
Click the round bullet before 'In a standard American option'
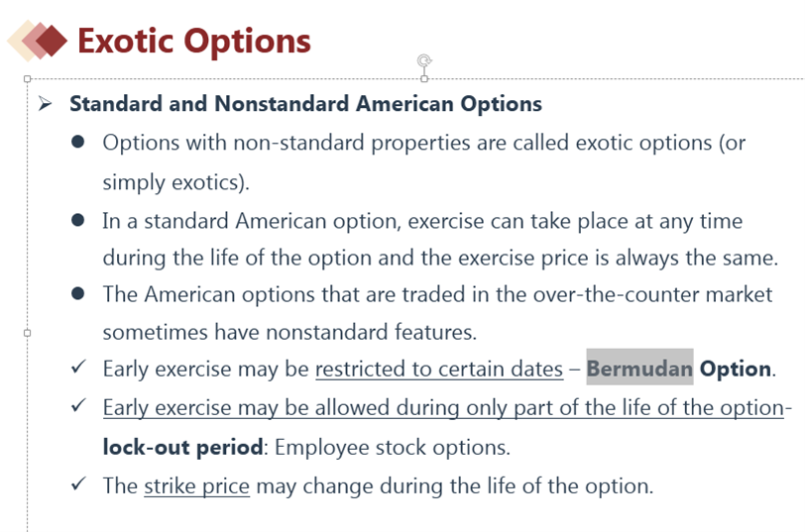(78, 220)
